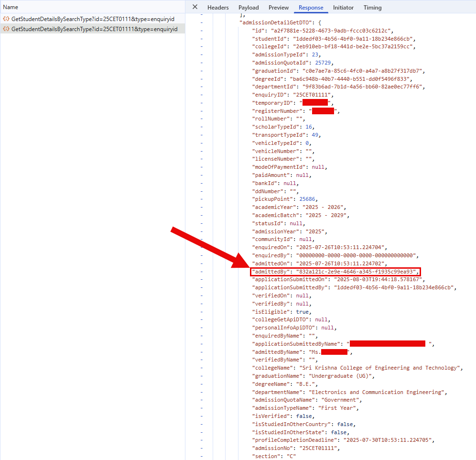Click gutter dash beside admissionDetailGetDTO line

click(201, 22)
